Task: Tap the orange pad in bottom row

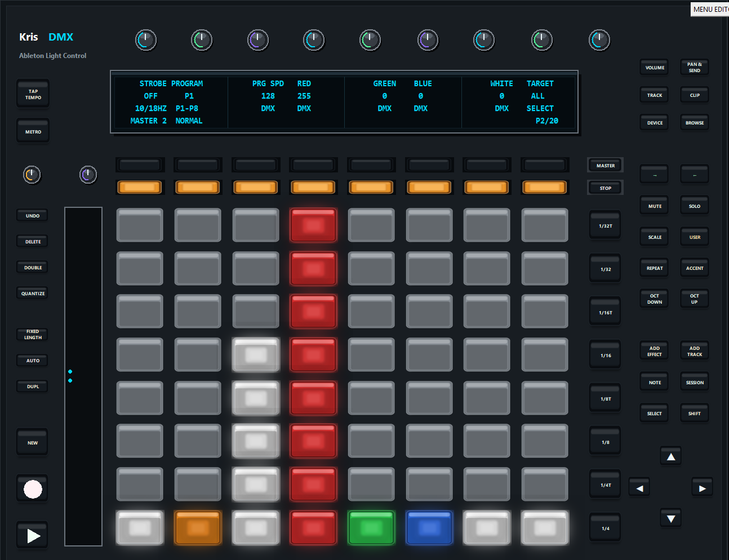Action: (x=198, y=527)
